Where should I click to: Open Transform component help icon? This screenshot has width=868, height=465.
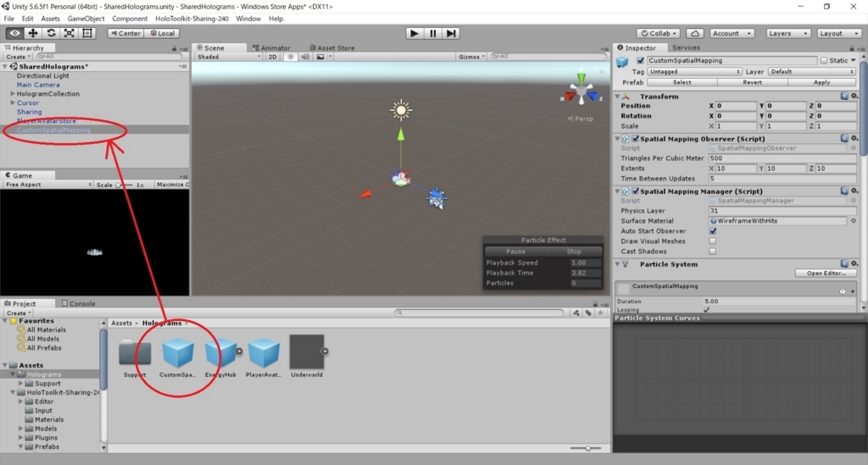pyautogui.click(x=844, y=97)
